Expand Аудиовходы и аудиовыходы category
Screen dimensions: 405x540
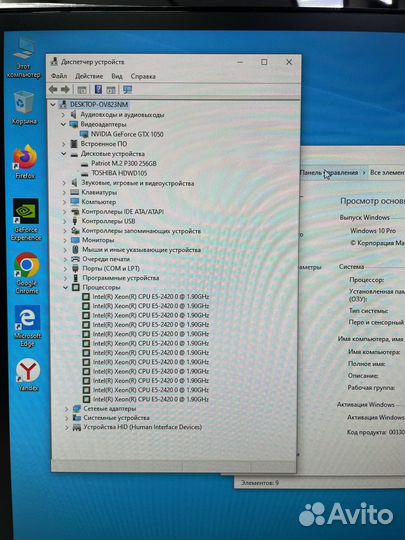(x=63, y=114)
